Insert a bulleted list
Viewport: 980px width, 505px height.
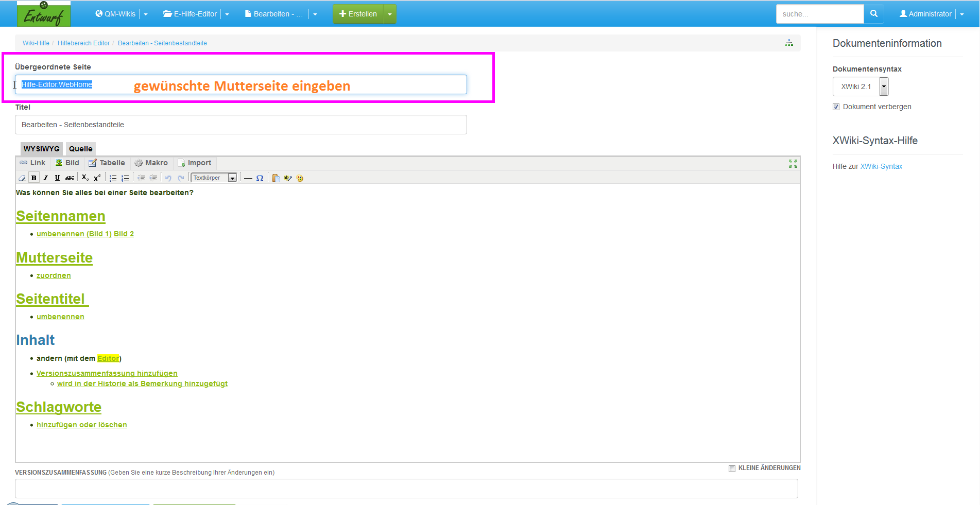(113, 178)
